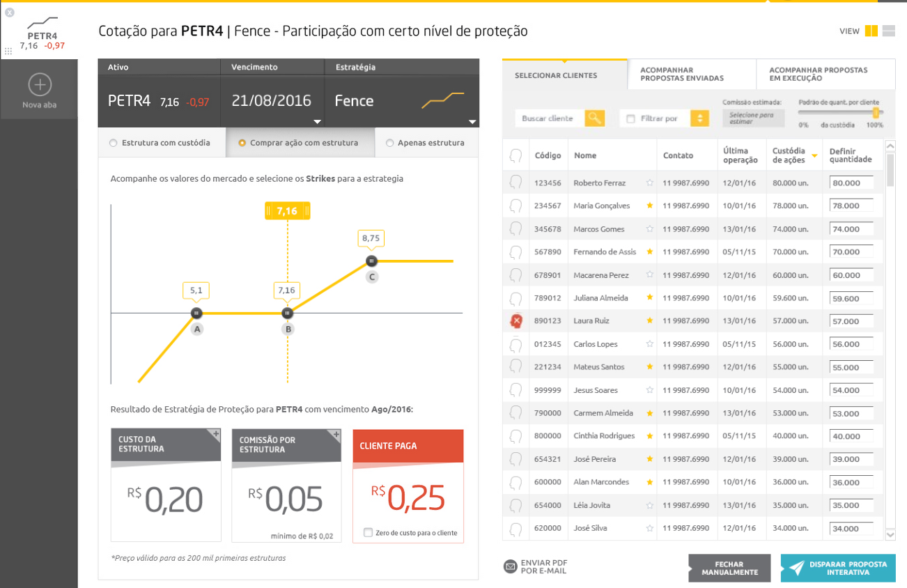Click the plus corner on Comissão por Estrutura card

click(336, 435)
